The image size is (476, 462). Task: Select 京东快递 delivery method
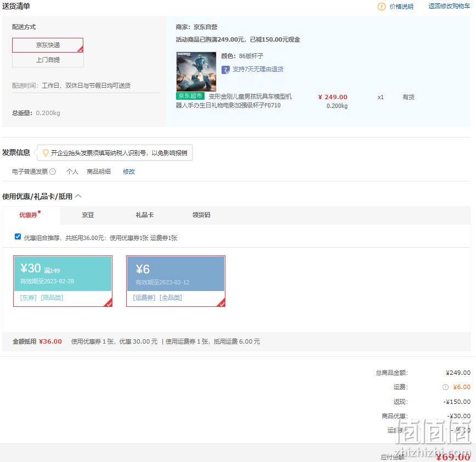(48, 45)
